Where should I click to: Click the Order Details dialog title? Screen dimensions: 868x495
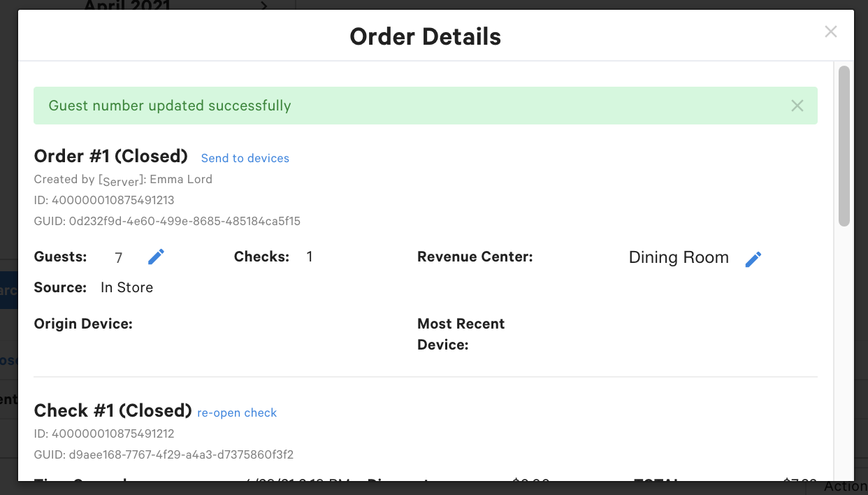point(425,36)
